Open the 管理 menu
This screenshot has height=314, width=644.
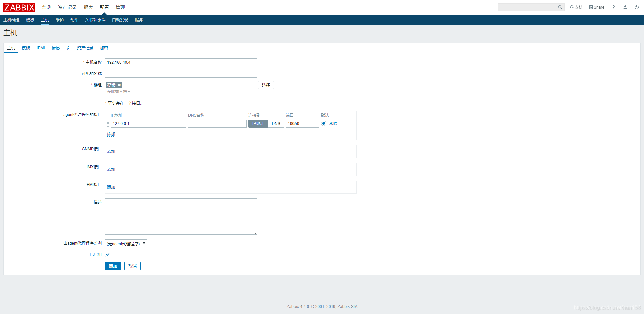(x=120, y=7)
